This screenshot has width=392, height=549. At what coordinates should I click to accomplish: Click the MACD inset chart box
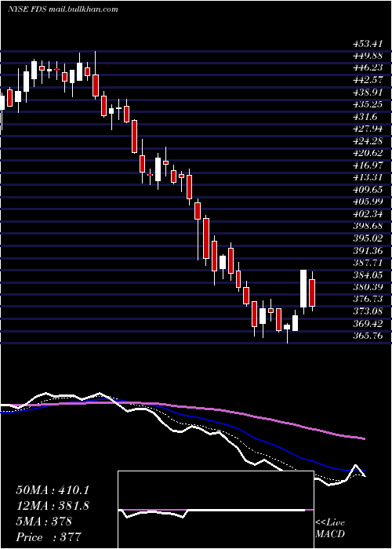tap(216, 510)
